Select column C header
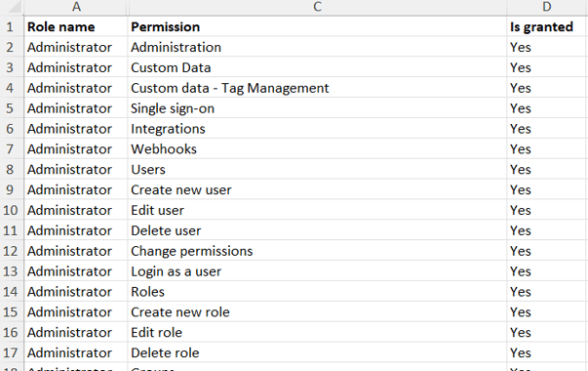588x371 pixels. [x=317, y=7]
